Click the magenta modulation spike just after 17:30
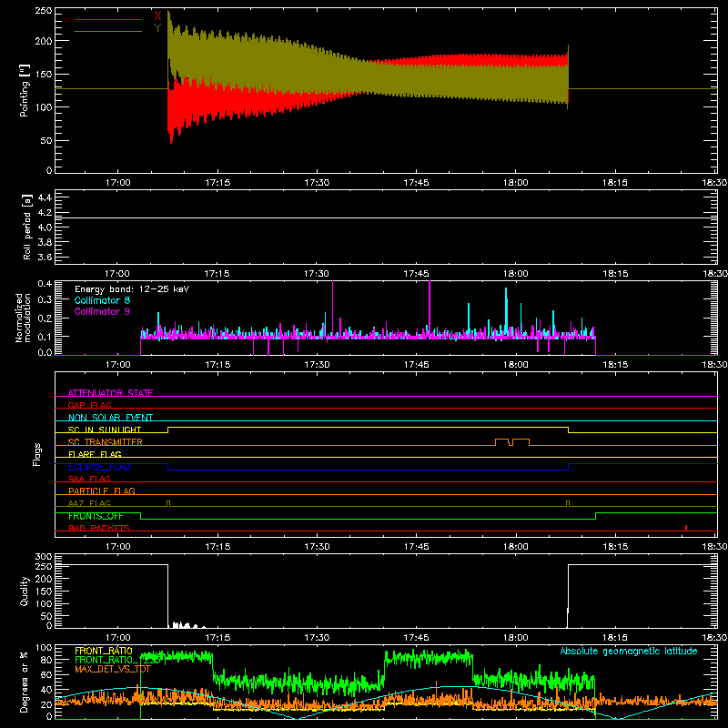This screenshot has height=728, width=728. (332, 308)
